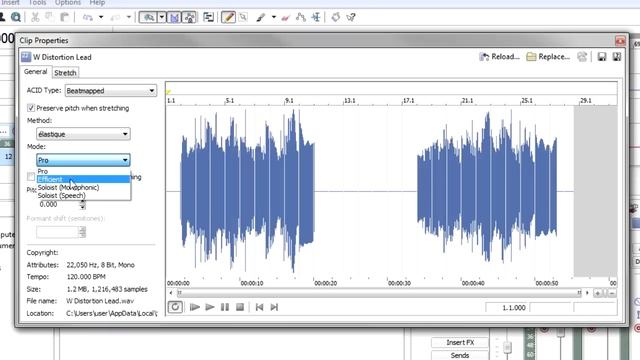Select the Time Selection tool icon
The height and width of the screenshot is (360, 640).
[316, 17]
